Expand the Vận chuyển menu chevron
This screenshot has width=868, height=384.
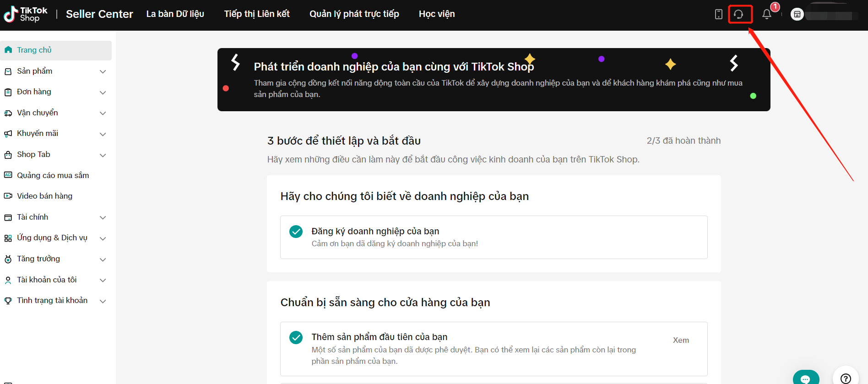(103, 113)
